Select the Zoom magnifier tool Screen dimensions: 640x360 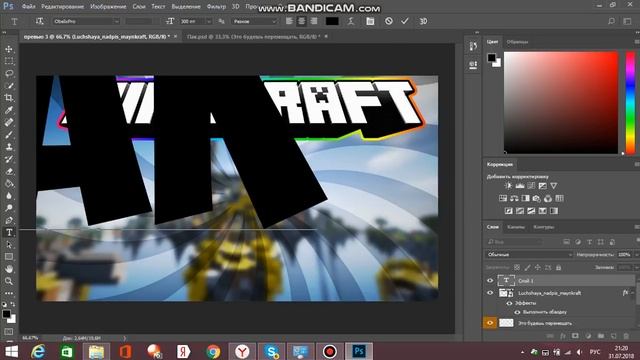9,281
